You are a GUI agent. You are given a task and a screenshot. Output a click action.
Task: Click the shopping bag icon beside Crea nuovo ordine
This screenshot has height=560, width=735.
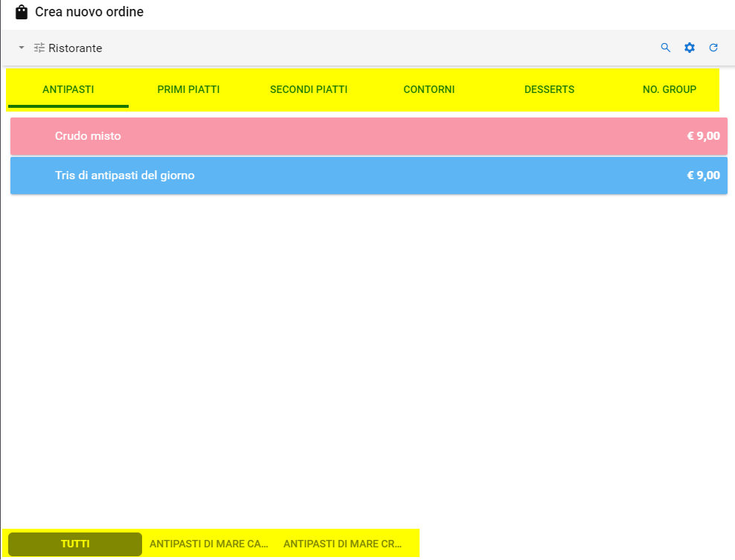pos(22,12)
